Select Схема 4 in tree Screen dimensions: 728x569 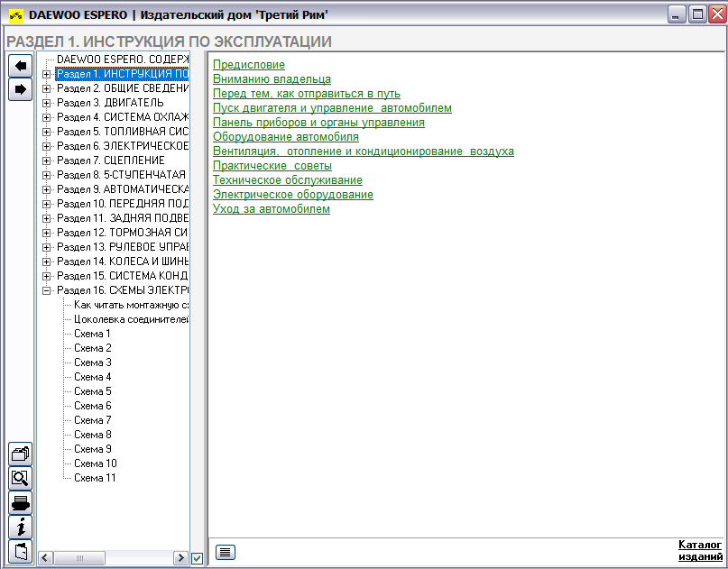click(x=92, y=377)
